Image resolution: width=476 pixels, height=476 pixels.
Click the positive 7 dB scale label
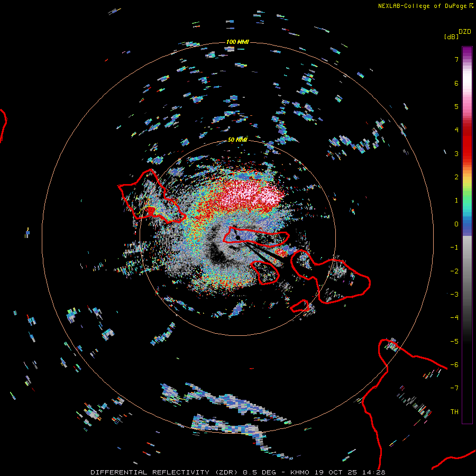[456, 59]
